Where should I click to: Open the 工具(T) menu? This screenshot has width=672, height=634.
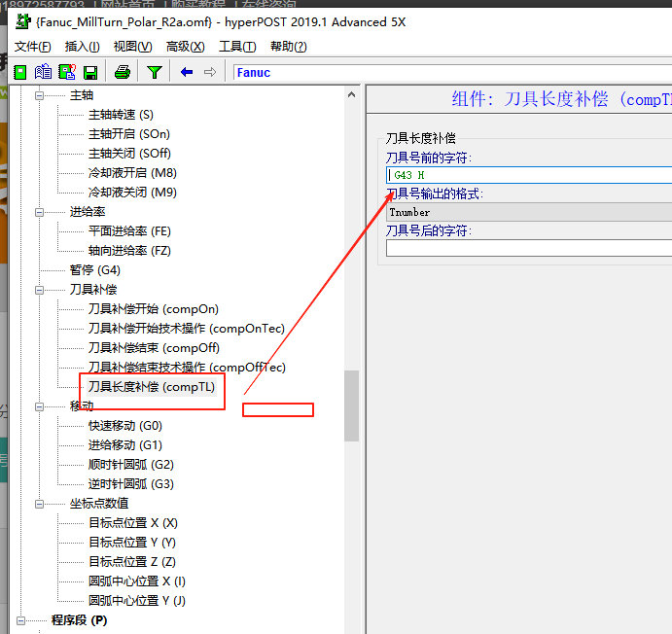click(x=237, y=47)
